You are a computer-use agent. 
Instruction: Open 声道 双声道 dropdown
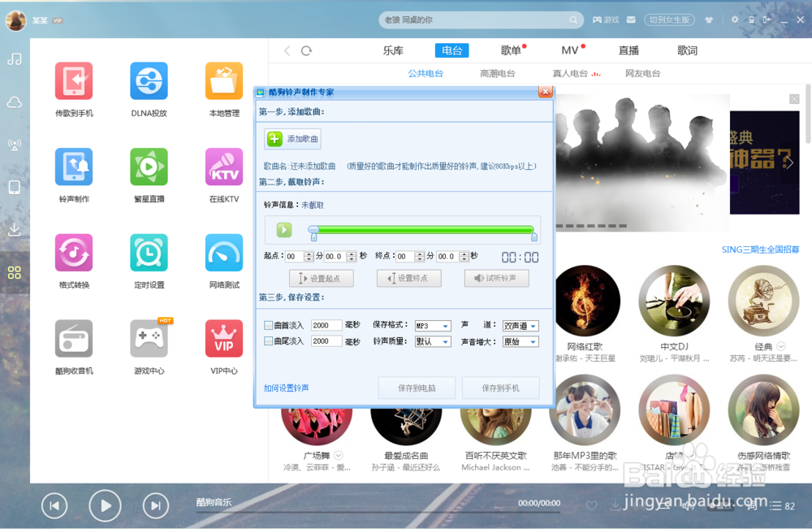click(520, 326)
